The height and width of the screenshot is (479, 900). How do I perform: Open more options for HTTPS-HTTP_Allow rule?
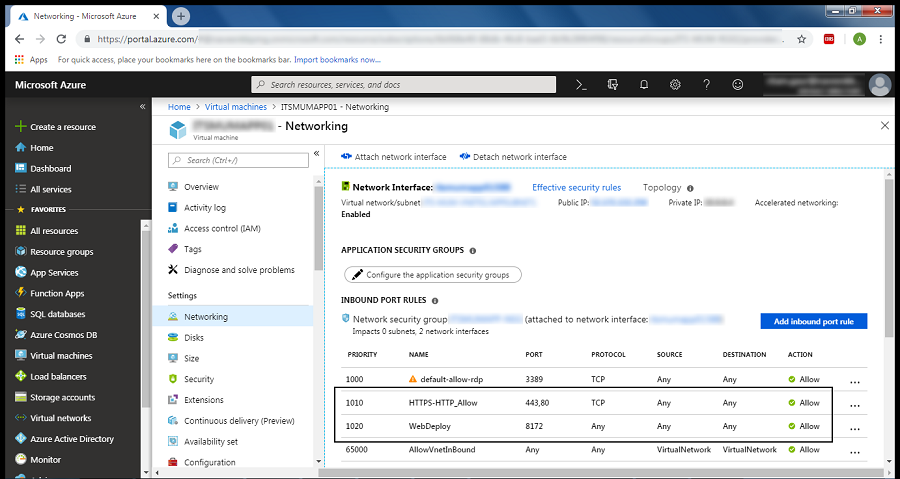855,406
